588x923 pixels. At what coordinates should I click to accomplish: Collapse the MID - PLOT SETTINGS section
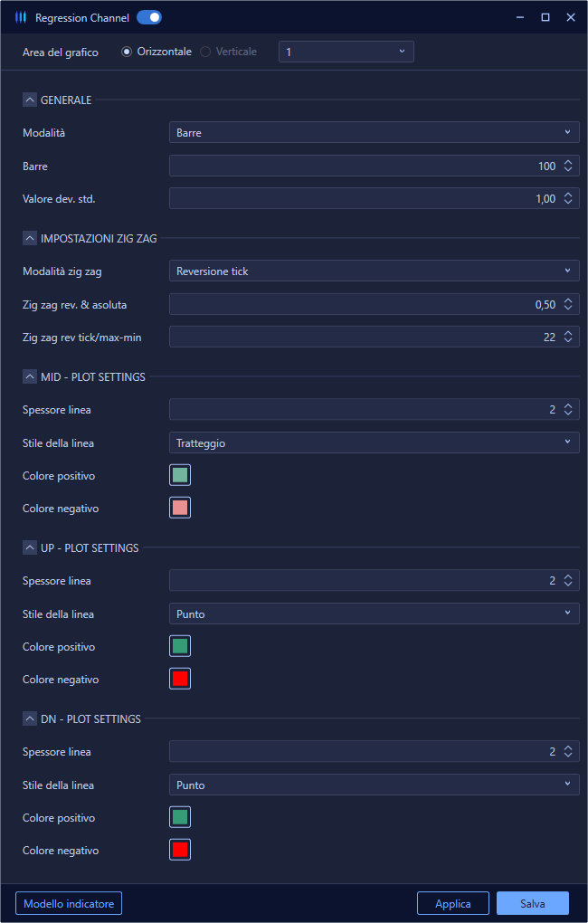[30, 376]
